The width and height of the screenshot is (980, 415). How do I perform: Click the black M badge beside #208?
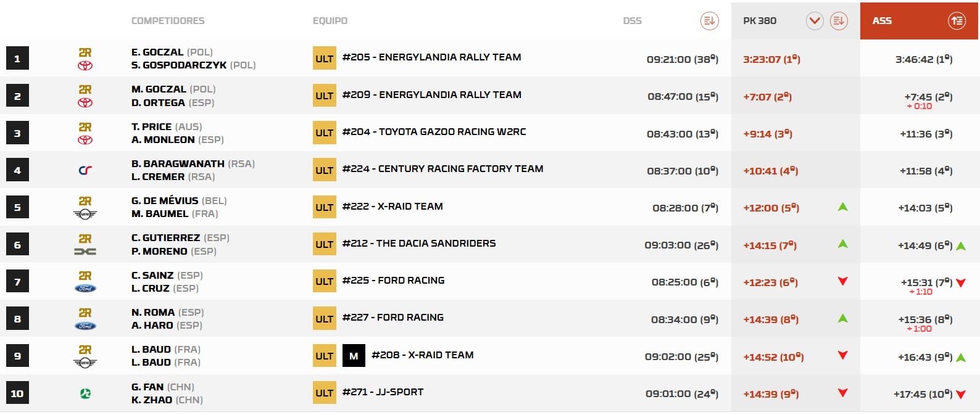tap(354, 356)
